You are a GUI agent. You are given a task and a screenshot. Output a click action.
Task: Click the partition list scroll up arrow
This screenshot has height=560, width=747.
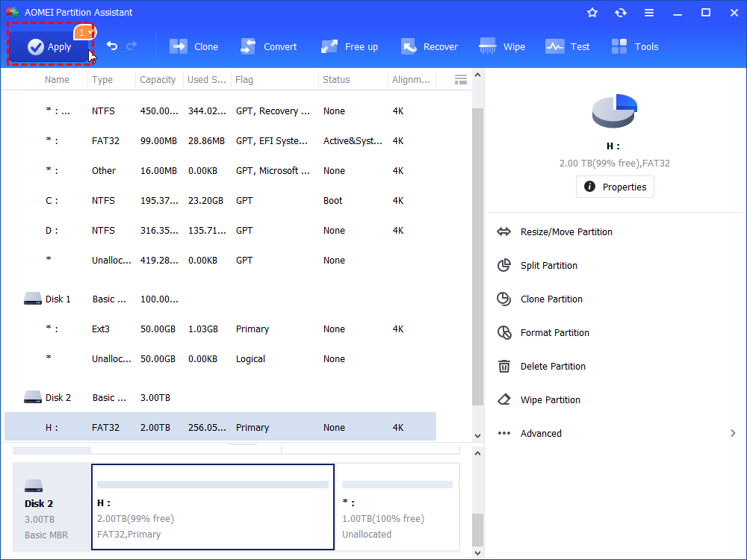pyautogui.click(x=478, y=75)
